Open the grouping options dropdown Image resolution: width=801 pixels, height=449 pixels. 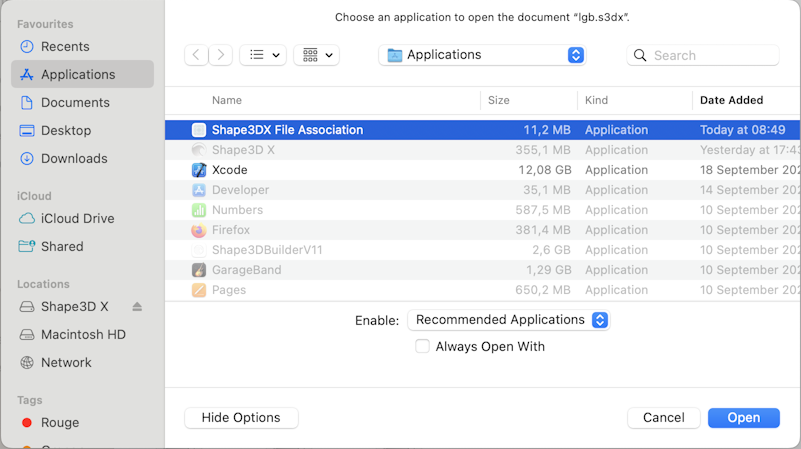317,55
